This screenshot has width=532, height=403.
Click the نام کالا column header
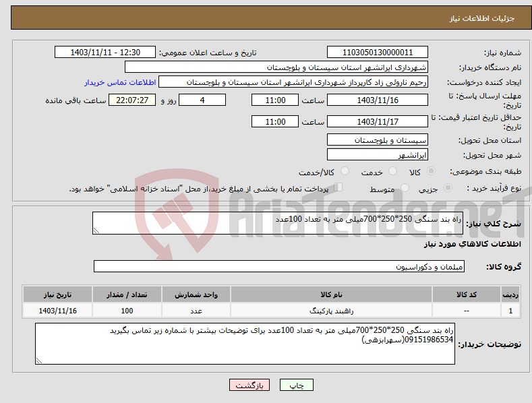click(331, 294)
